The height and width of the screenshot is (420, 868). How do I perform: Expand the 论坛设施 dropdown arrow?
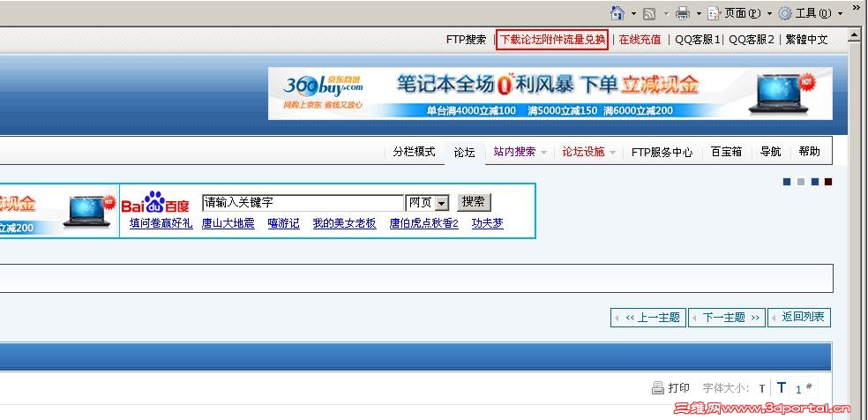(x=612, y=153)
